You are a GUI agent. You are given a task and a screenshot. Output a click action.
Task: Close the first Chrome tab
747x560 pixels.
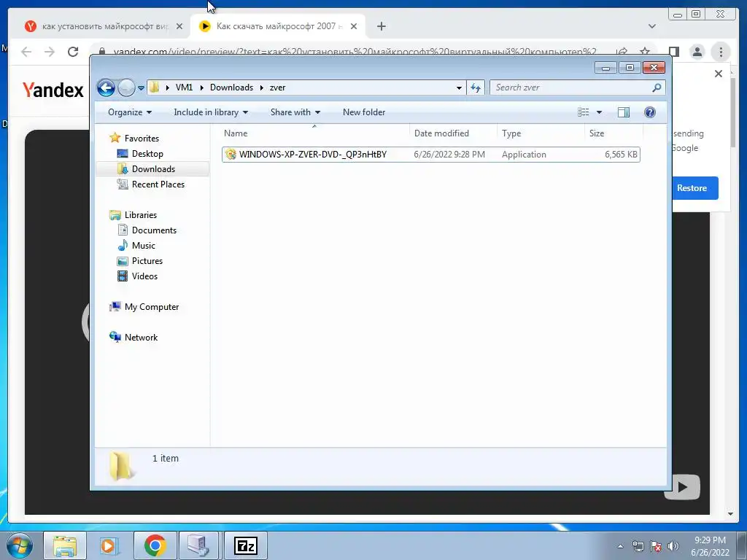tap(179, 26)
